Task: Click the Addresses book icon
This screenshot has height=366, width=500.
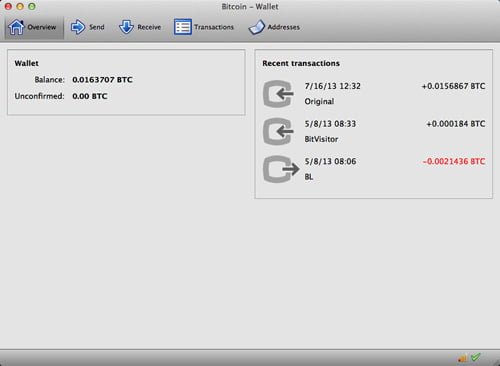Action: (256, 27)
